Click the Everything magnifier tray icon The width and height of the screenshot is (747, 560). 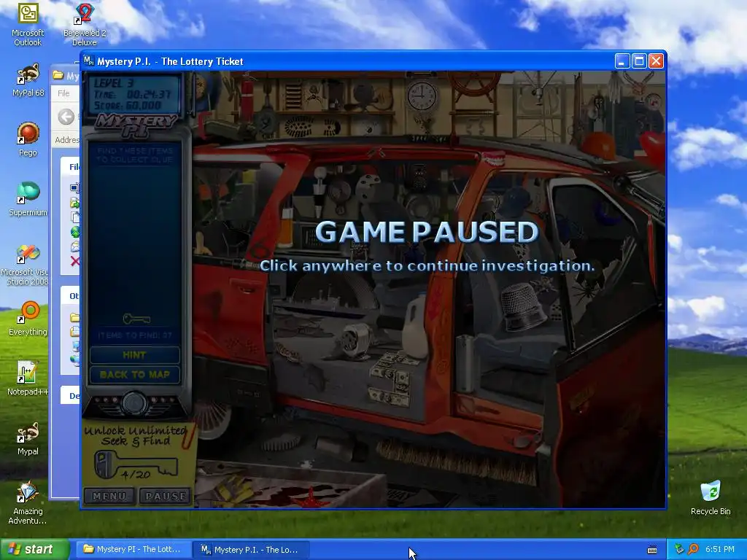click(693, 550)
